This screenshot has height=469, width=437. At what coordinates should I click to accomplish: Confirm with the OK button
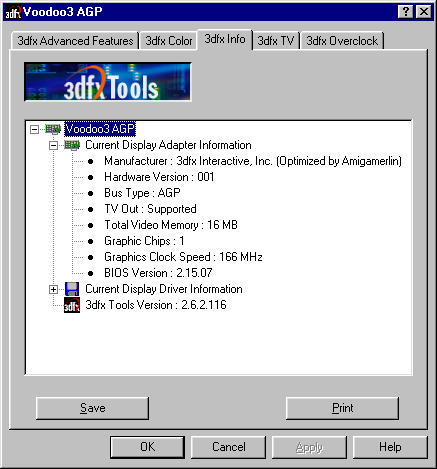[x=147, y=447]
